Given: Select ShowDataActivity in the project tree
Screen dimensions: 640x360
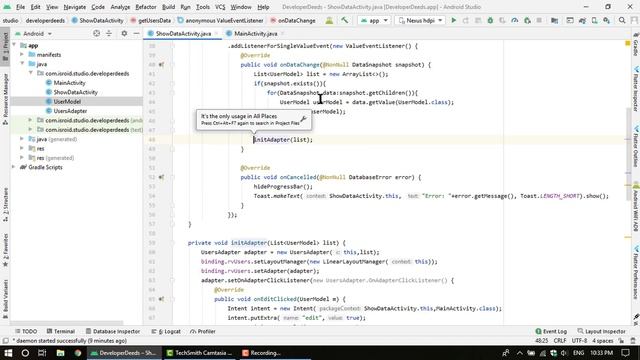Looking at the screenshot, I should pyautogui.click(x=76, y=92).
